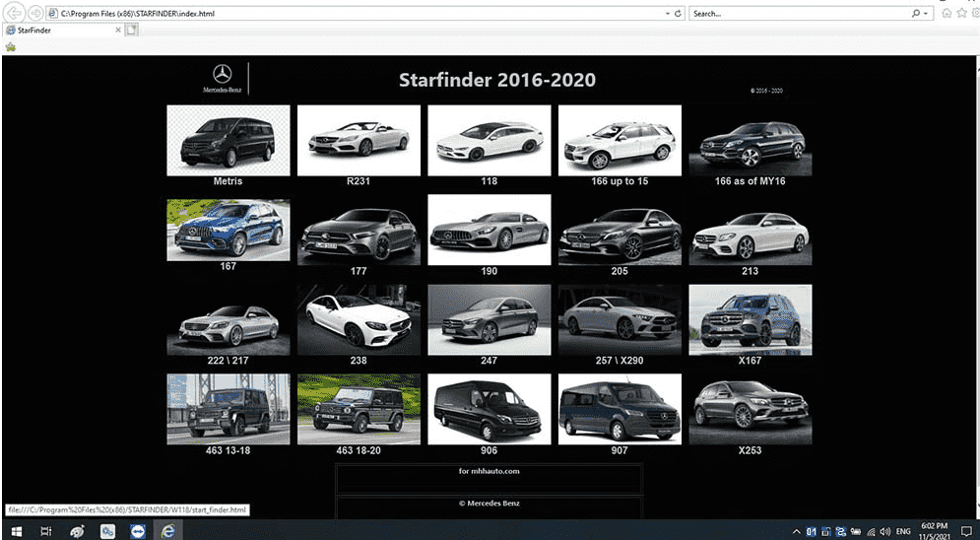
Task: Expand the address bar history dropdown
Action: click(669, 13)
